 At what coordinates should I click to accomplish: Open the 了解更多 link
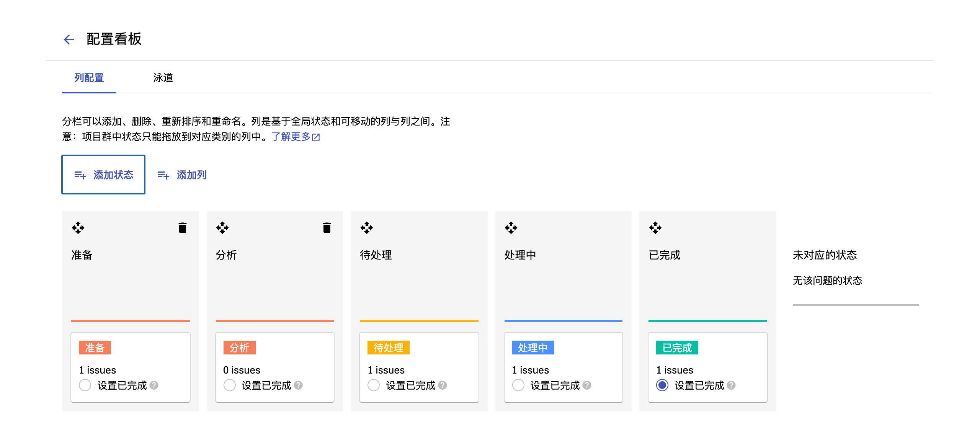pos(296,137)
